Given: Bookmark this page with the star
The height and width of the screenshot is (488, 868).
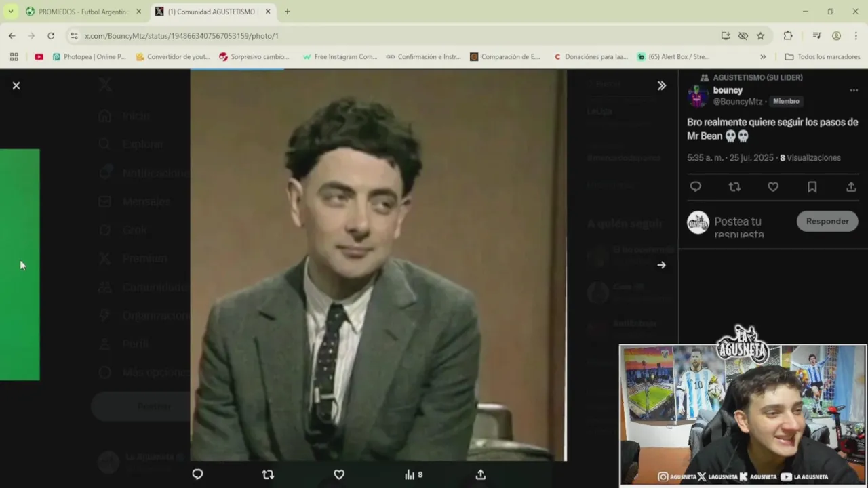Looking at the screenshot, I should click(761, 36).
